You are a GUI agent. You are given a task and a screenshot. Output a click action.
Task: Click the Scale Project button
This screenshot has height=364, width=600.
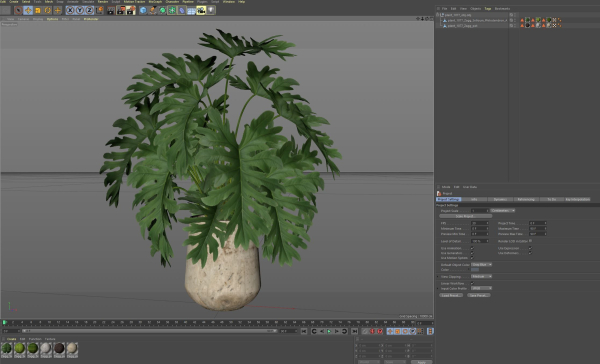[x=466, y=216]
